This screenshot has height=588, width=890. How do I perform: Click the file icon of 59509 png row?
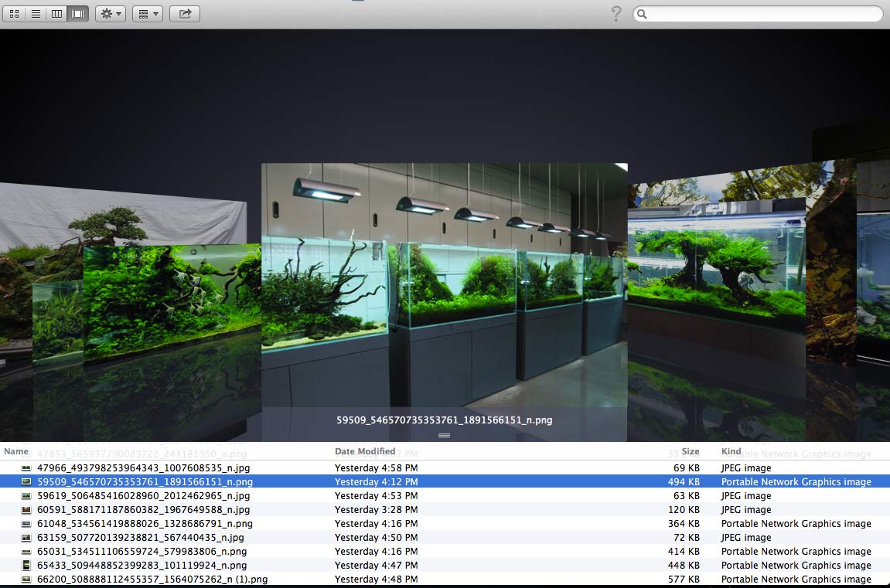[x=26, y=481]
